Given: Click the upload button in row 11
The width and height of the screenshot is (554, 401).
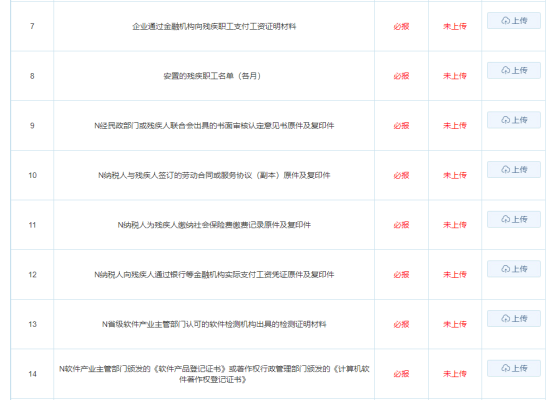Looking at the screenshot, I should pyautogui.click(x=514, y=219).
